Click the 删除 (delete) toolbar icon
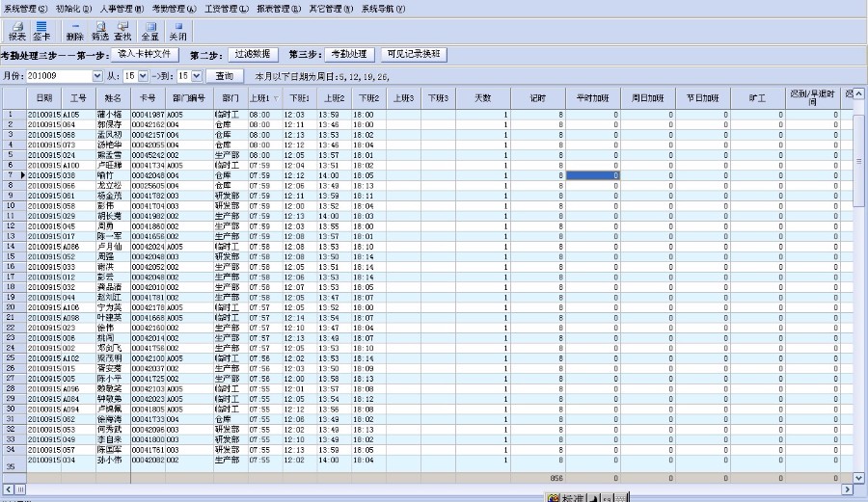Screen dimensions: 868x502 coord(74,31)
